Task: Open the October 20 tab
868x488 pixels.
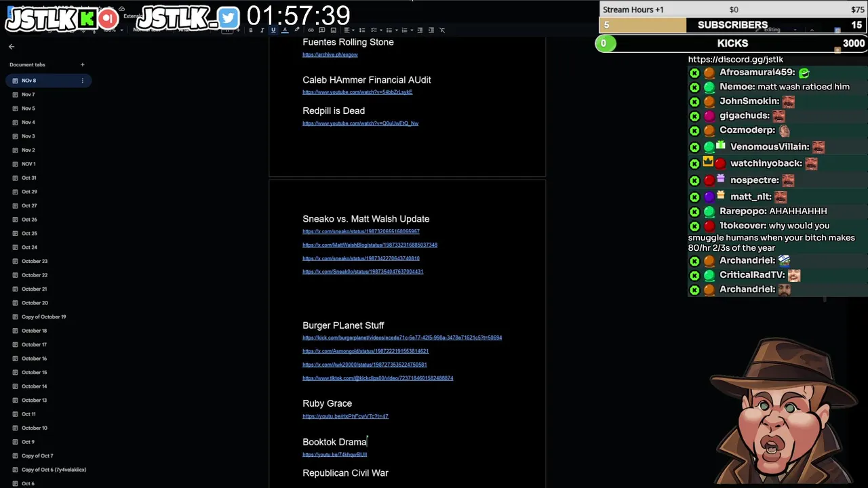Action: pos(35,303)
